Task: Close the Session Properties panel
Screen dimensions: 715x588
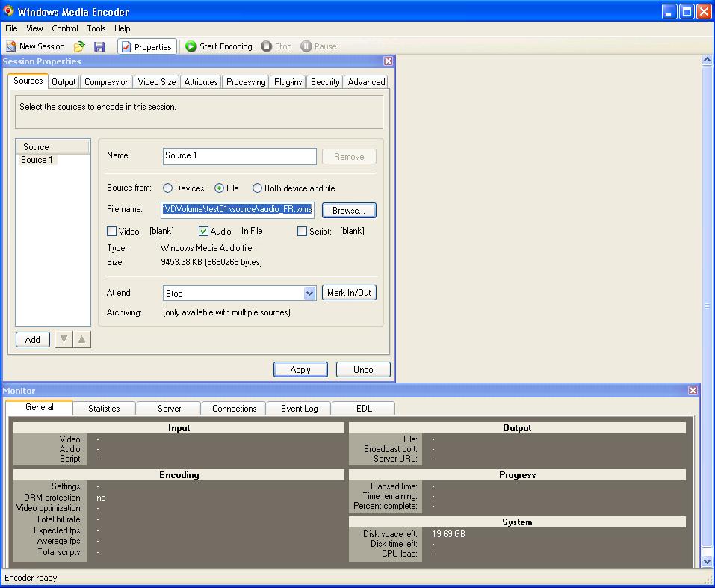Action: click(x=388, y=61)
